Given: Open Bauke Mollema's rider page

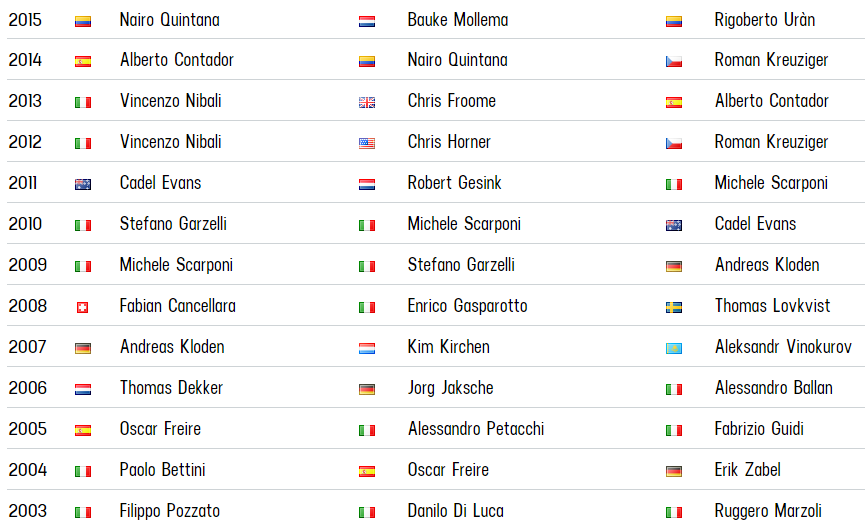Looking at the screenshot, I should click(458, 20).
